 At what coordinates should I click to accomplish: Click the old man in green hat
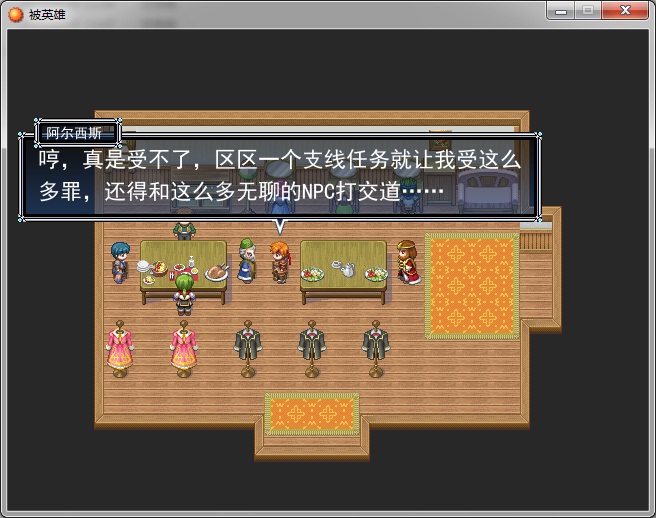click(x=247, y=260)
